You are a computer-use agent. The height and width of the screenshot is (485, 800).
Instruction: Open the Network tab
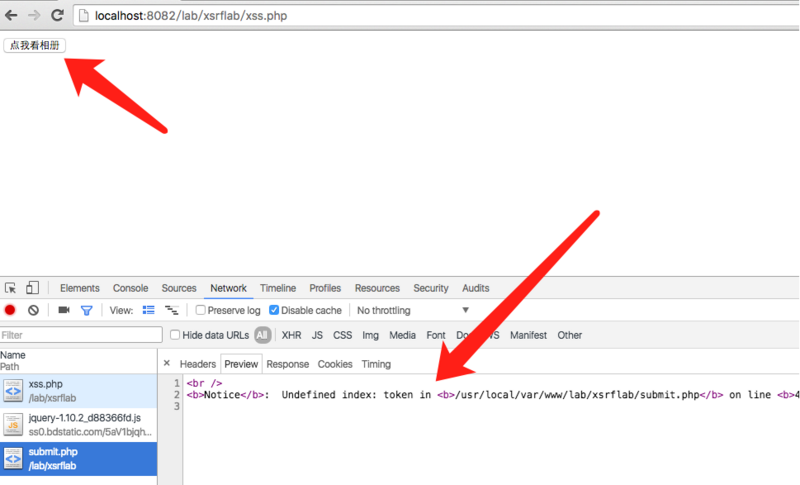(228, 288)
